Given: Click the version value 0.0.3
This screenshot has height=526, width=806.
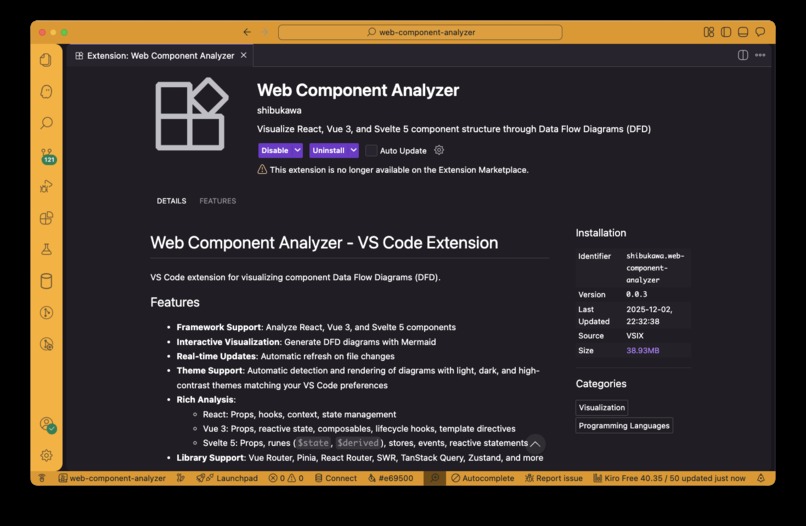Looking at the screenshot, I should pos(636,294).
